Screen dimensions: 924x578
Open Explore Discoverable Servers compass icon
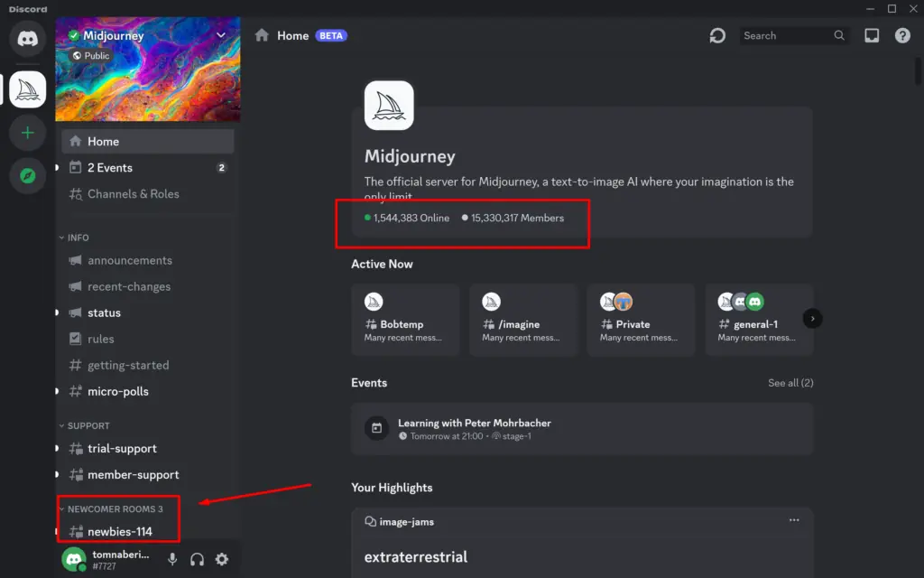(28, 176)
